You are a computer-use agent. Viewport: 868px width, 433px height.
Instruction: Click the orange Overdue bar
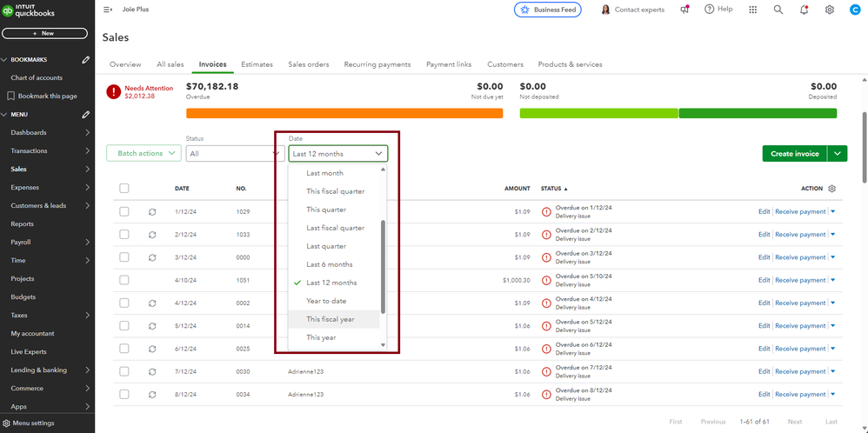(344, 113)
